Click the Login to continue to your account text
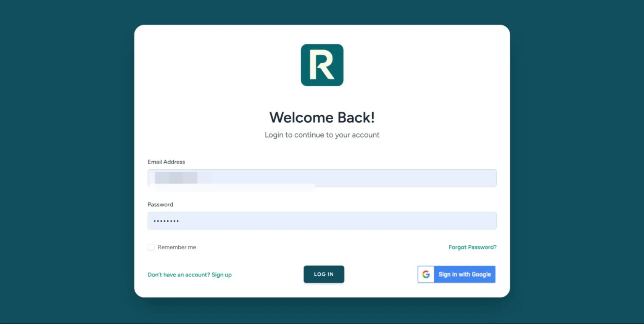This screenshot has width=644, height=324. [x=322, y=135]
